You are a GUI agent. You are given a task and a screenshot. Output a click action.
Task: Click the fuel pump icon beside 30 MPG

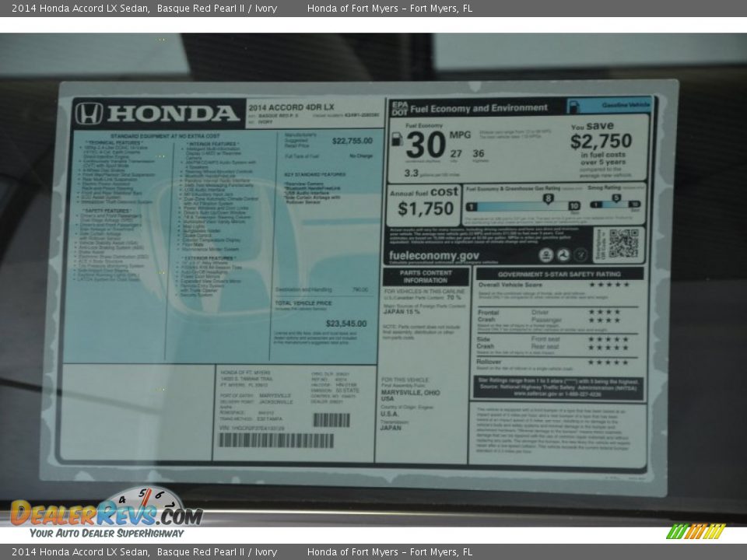(397, 140)
